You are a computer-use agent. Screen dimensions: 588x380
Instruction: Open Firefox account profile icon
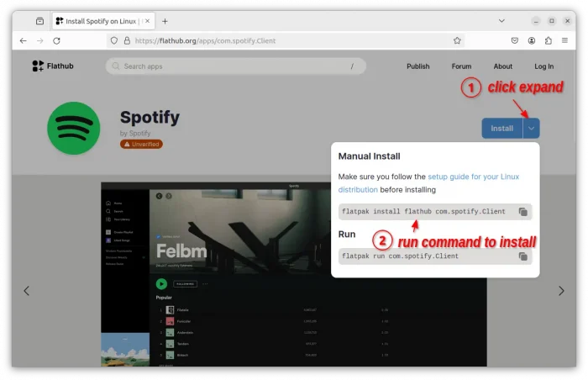(x=532, y=40)
